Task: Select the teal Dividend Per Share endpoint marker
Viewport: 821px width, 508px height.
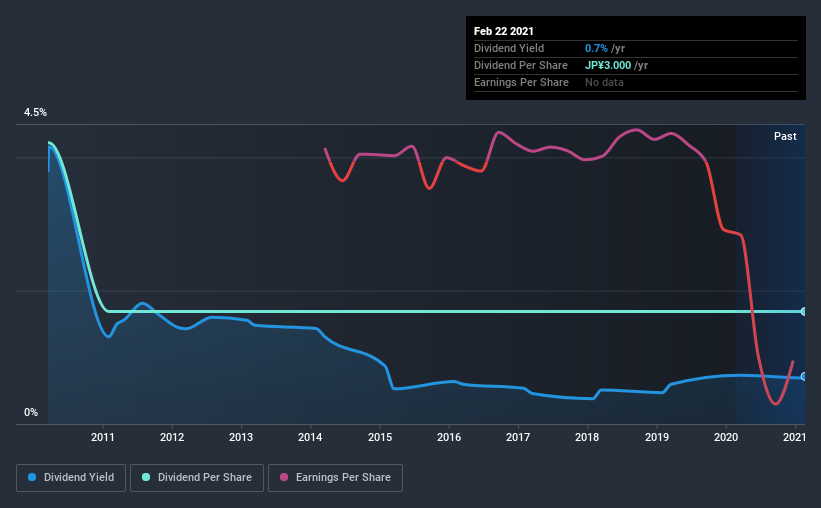Action: tap(803, 312)
